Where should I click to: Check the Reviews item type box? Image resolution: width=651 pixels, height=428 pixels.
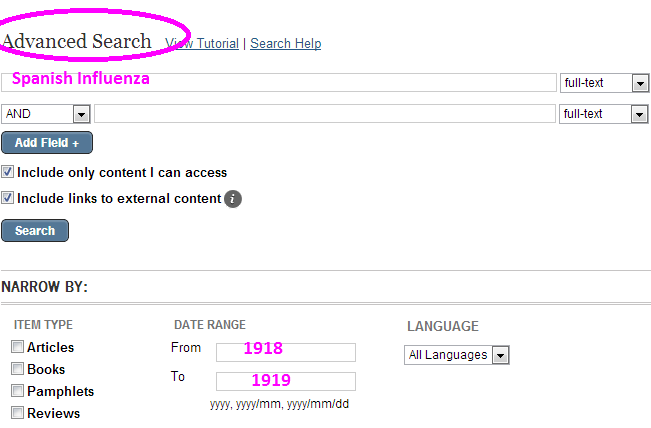[17, 413]
